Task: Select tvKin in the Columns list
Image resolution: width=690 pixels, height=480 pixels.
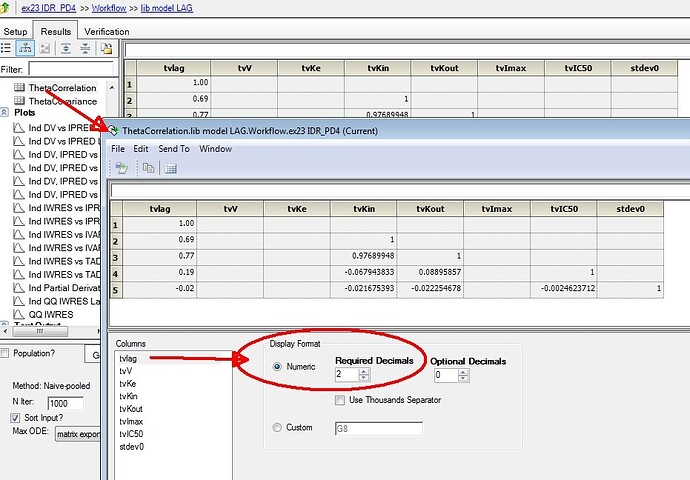Action: tap(128, 396)
